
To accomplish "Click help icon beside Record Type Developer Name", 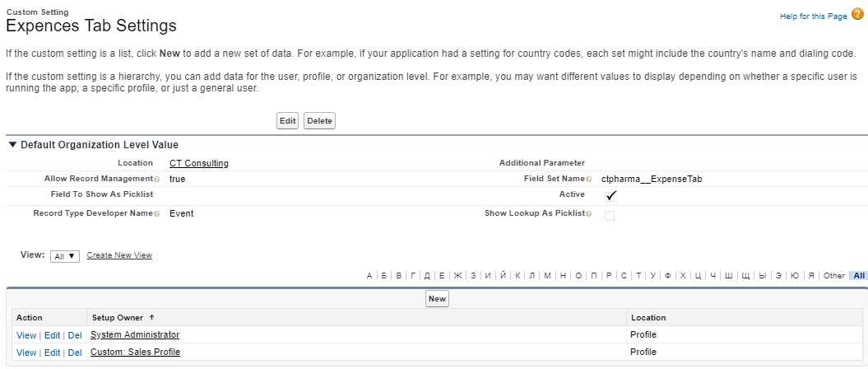I will coord(156,213).
